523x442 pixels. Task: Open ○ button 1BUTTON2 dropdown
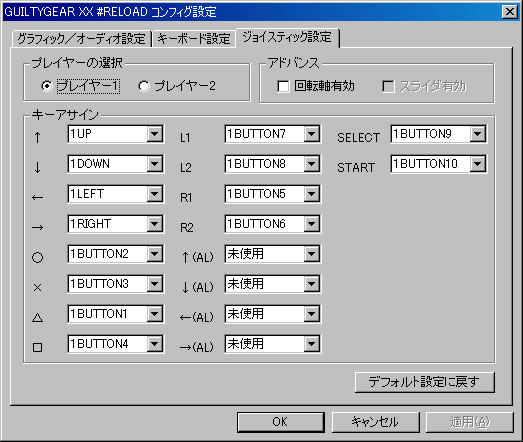115,254
